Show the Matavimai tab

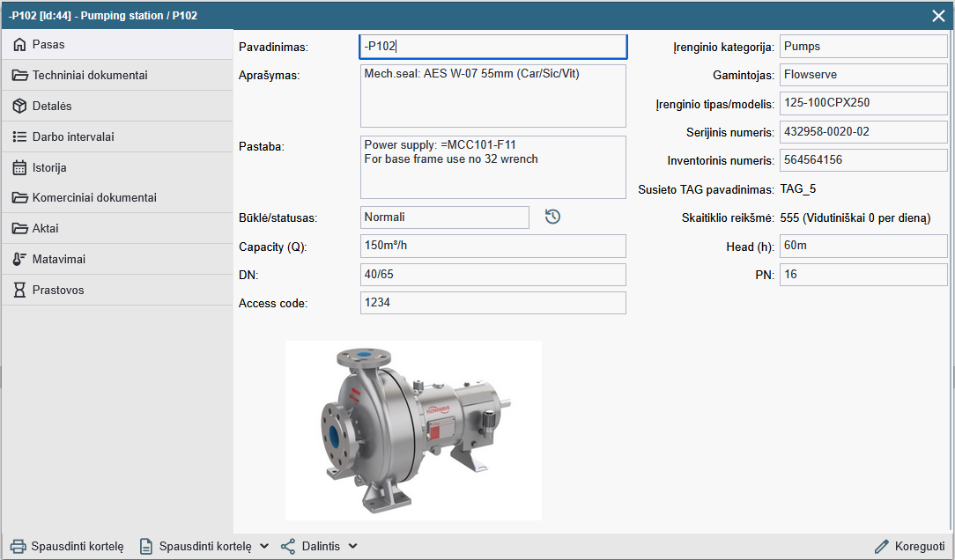pos(117,259)
